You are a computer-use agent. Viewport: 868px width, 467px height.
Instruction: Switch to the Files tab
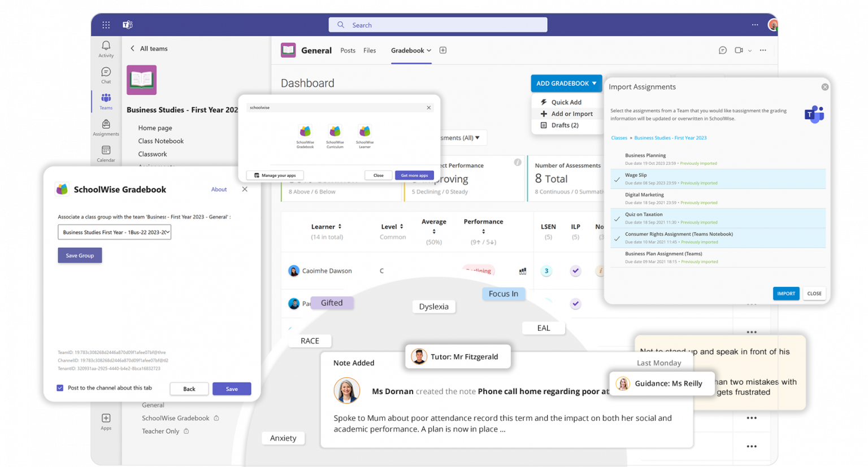pyautogui.click(x=370, y=50)
